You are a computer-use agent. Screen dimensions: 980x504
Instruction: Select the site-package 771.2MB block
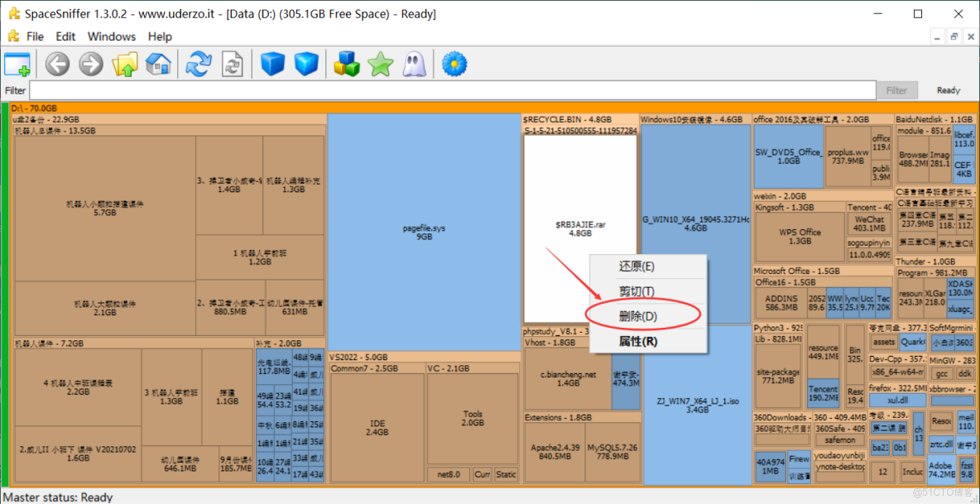tap(777, 376)
